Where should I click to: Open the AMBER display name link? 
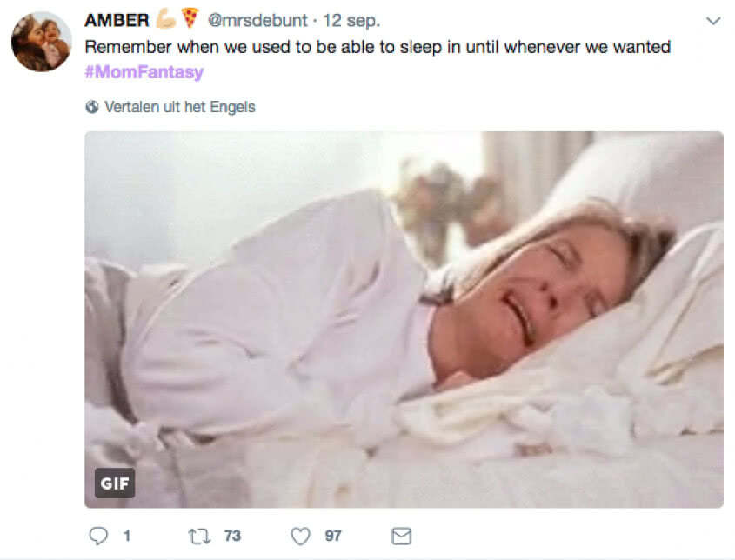pos(117,21)
